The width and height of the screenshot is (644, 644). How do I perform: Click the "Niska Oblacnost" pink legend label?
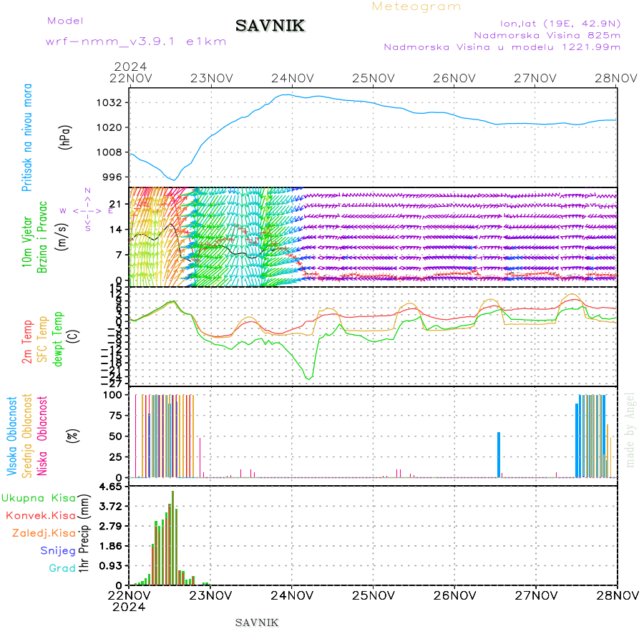(42, 436)
